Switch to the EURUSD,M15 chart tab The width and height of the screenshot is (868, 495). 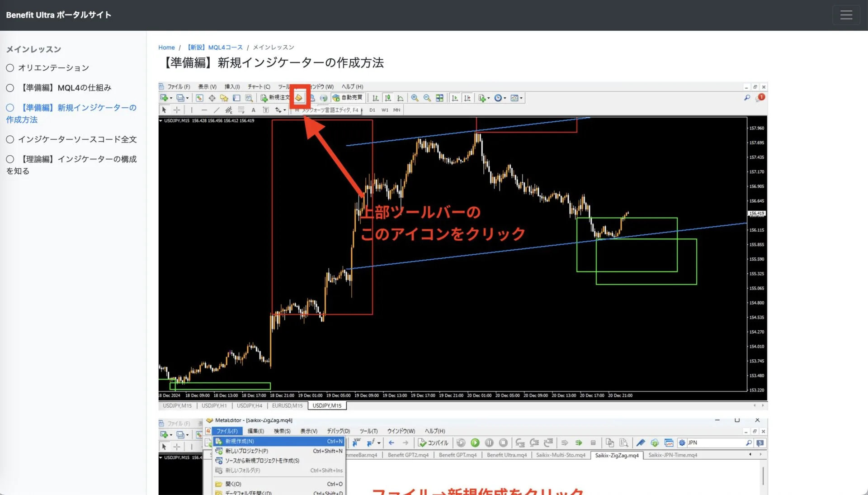287,406
